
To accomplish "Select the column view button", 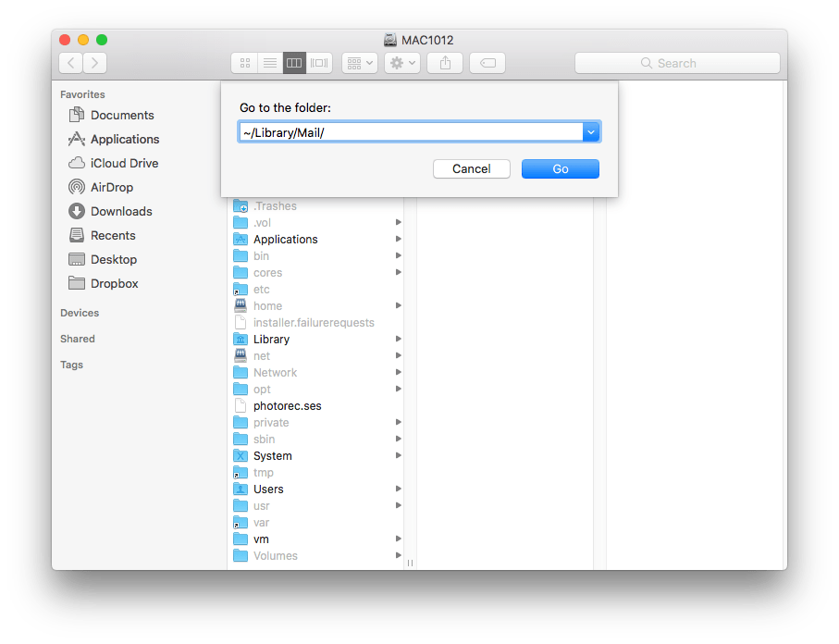I will (x=294, y=63).
